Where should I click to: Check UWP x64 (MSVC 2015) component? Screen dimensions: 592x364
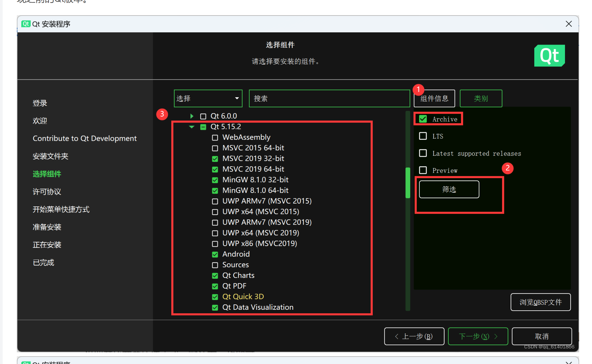[215, 212]
